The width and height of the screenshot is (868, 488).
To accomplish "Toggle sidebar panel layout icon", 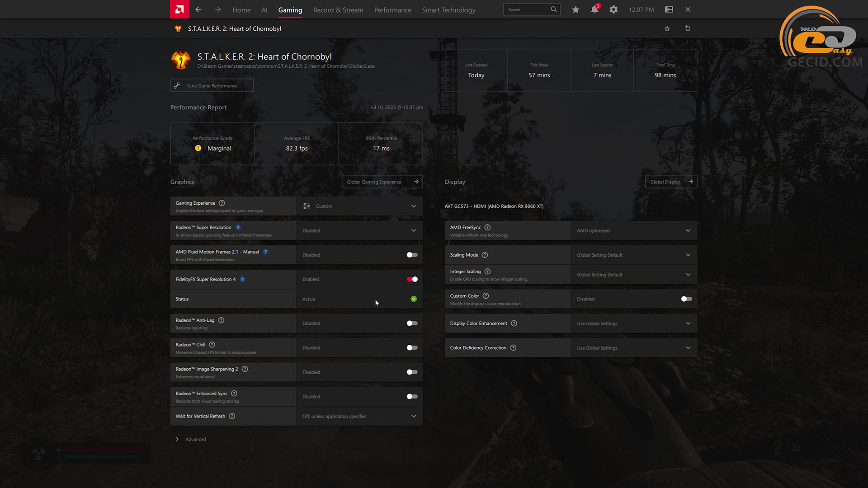I will 669,9.
